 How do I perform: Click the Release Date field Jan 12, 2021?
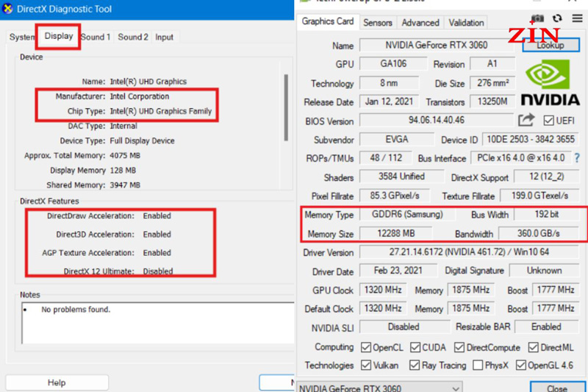click(x=389, y=101)
